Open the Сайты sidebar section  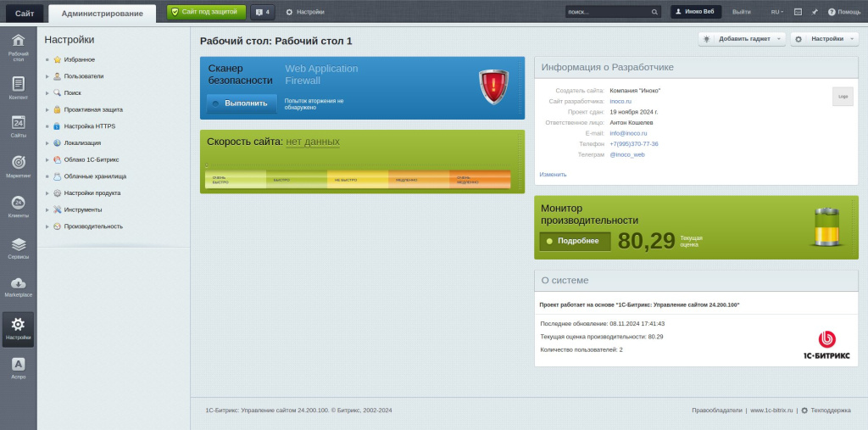click(x=19, y=126)
